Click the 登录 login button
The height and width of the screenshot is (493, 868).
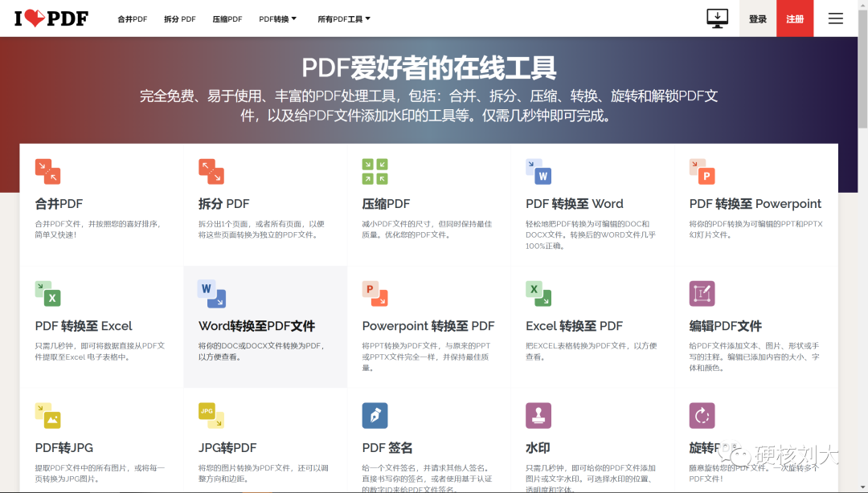pos(758,18)
